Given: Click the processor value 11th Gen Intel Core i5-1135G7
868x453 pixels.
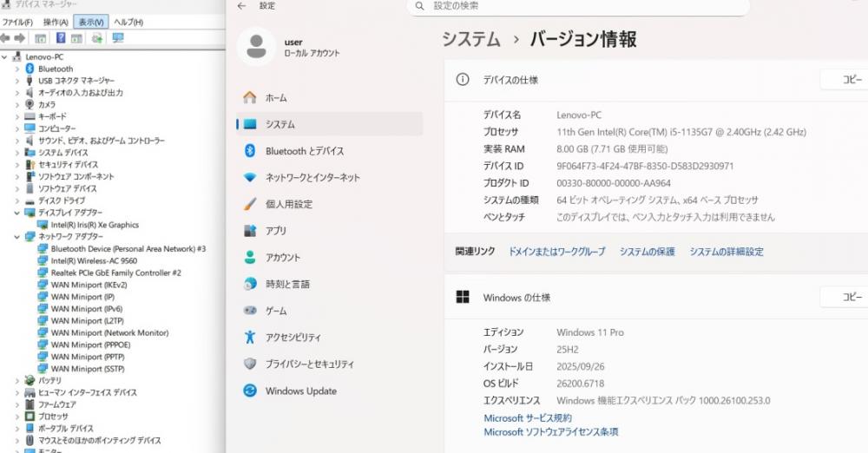Looking at the screenshot, I should point(681,132).
